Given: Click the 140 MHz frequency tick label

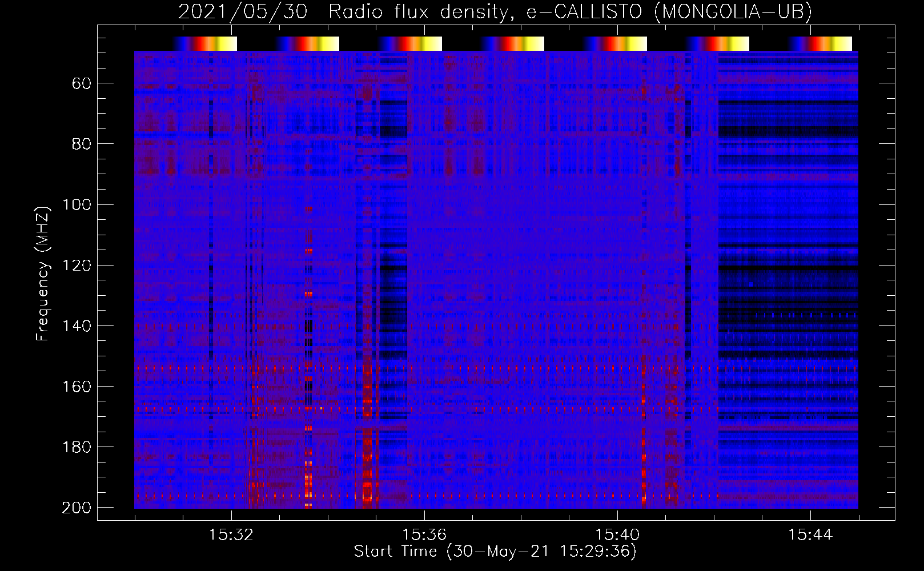Looking at the screenshot, I should click(x=77, y=326).
